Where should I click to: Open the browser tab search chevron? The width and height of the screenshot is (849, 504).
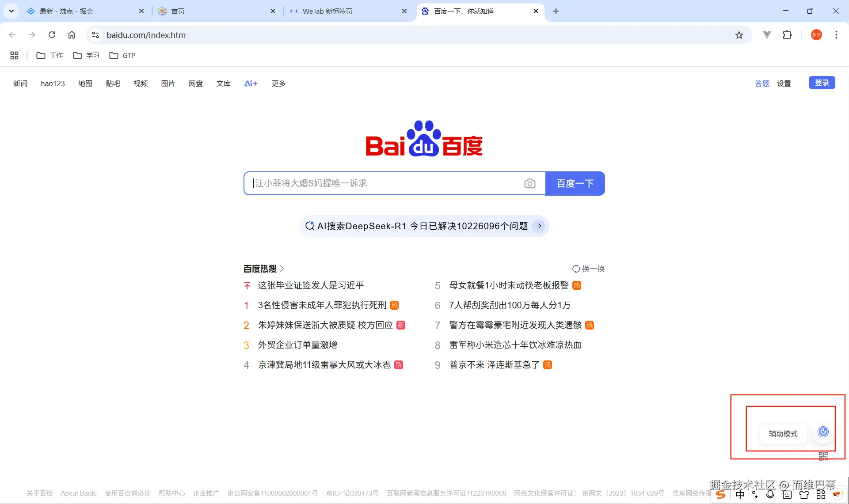[x=11, y=11]
